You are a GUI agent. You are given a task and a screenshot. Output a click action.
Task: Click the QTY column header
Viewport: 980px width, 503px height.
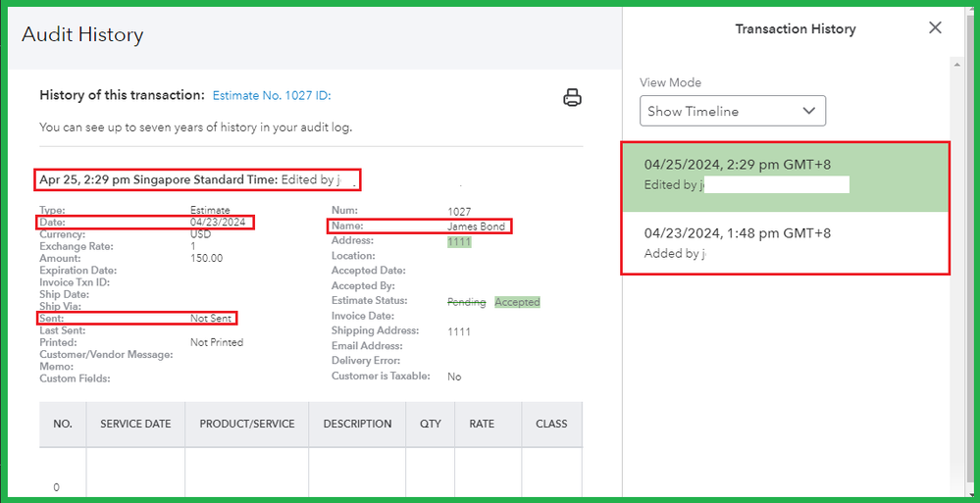[431, 424]
